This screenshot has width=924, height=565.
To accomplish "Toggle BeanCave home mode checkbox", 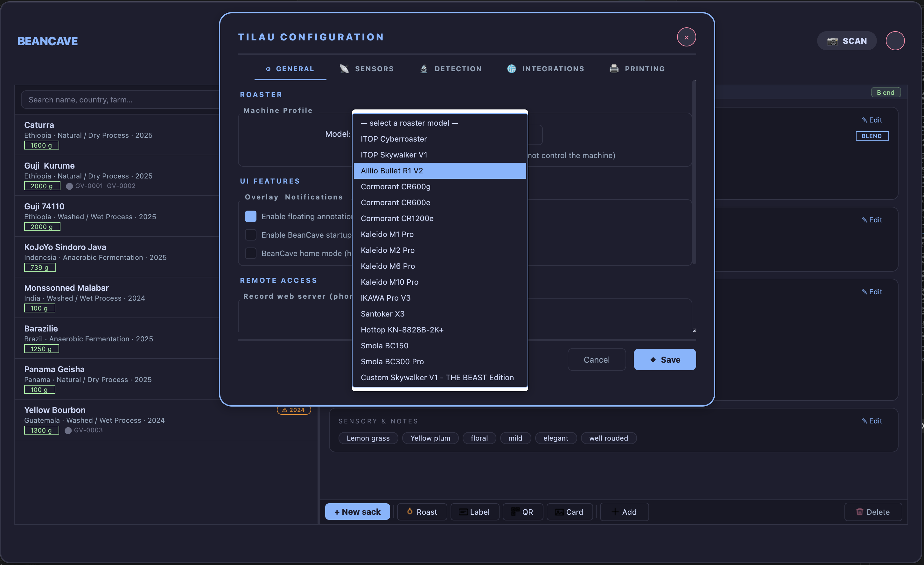I will pos(250,253).
